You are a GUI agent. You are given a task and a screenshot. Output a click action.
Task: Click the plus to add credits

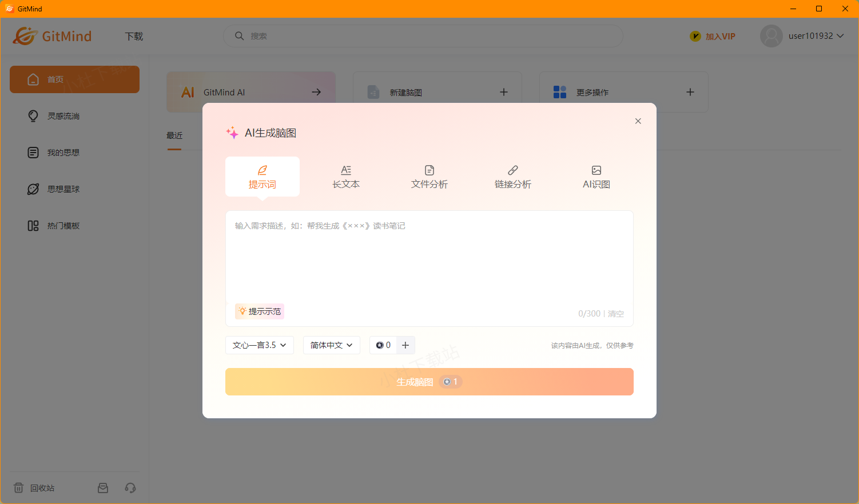coord(405,345)
